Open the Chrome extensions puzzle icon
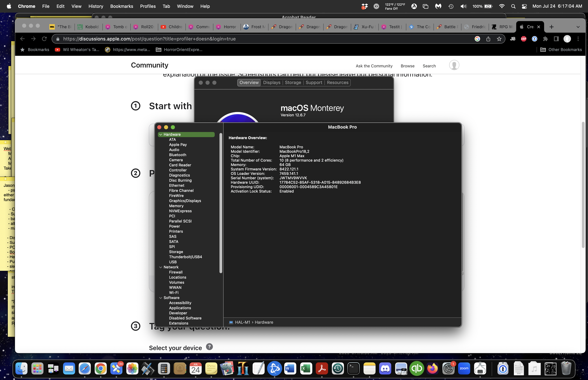The height and width of the screenshot is (380, 588). tap(545, 39)
